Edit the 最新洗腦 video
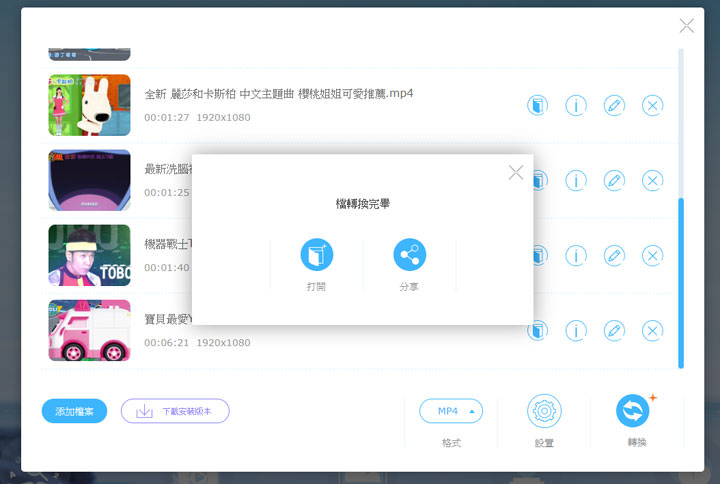The height and width of the screenshot is (484, 720). pos(614,180)
